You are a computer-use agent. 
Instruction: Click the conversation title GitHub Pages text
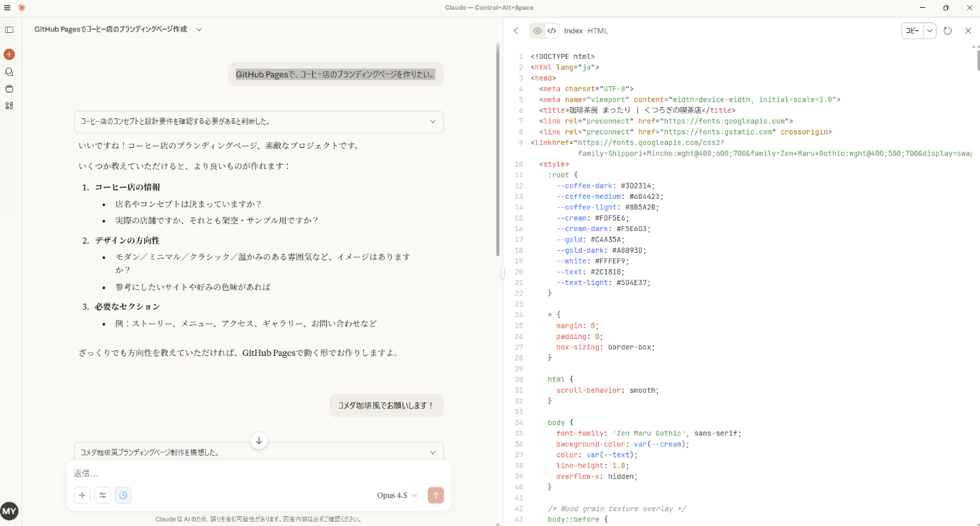click(x=111, y=29)
